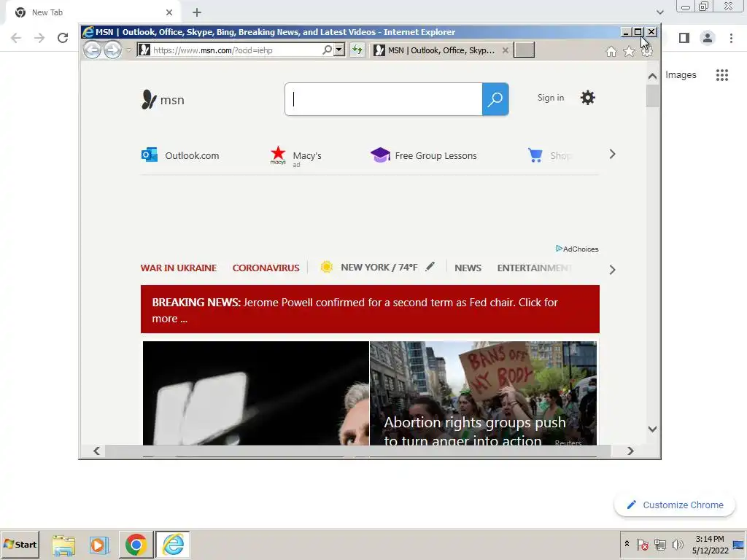The image size is (747, 560).
Task: Add a new tab in Chrome
Action: [197, 12]
